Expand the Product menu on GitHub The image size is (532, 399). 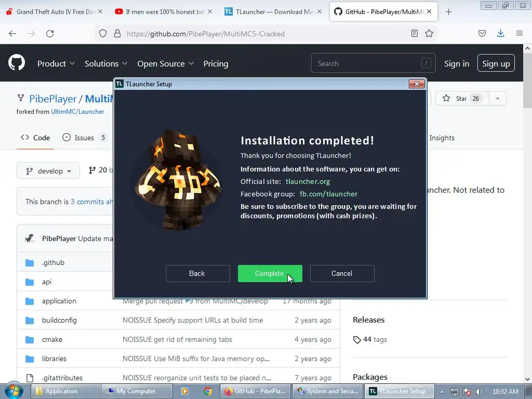[56, 63]
